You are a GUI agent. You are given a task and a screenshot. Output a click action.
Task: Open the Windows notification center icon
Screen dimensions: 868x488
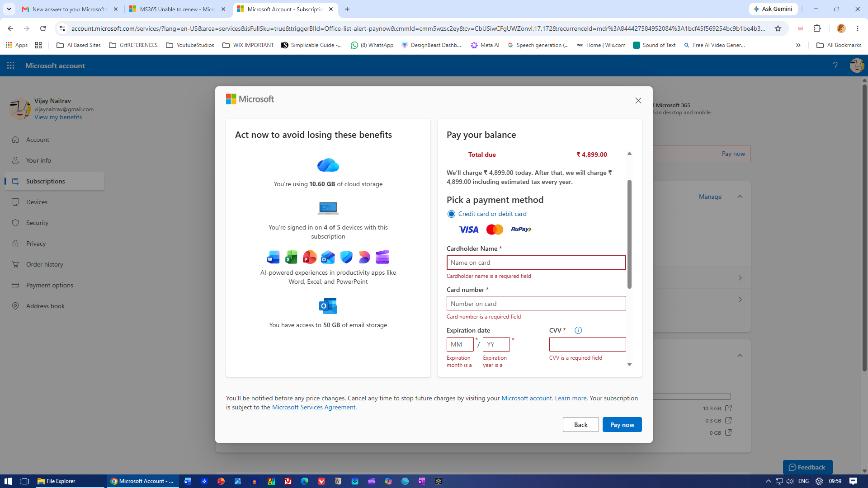tap(853, 481)
